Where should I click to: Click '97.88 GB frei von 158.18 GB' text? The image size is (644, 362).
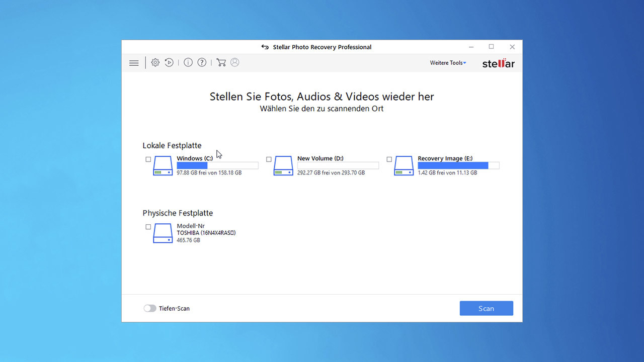click(209, 172)
